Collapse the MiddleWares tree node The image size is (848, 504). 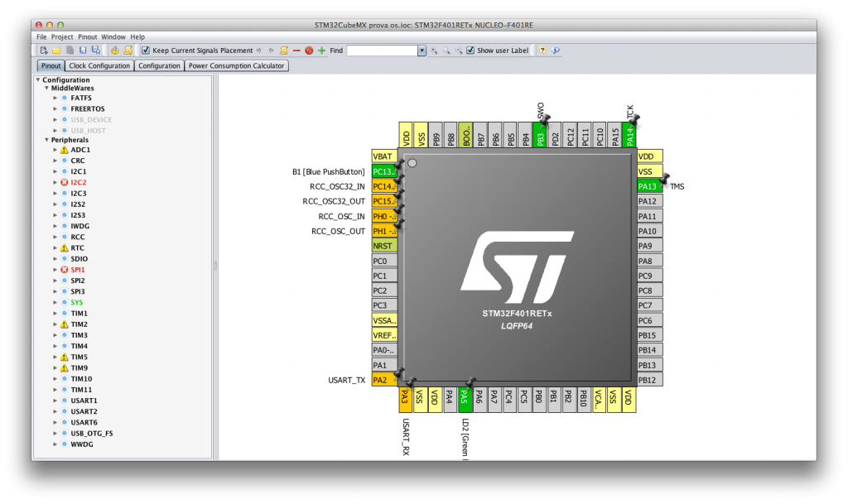(x=46, y=88)
